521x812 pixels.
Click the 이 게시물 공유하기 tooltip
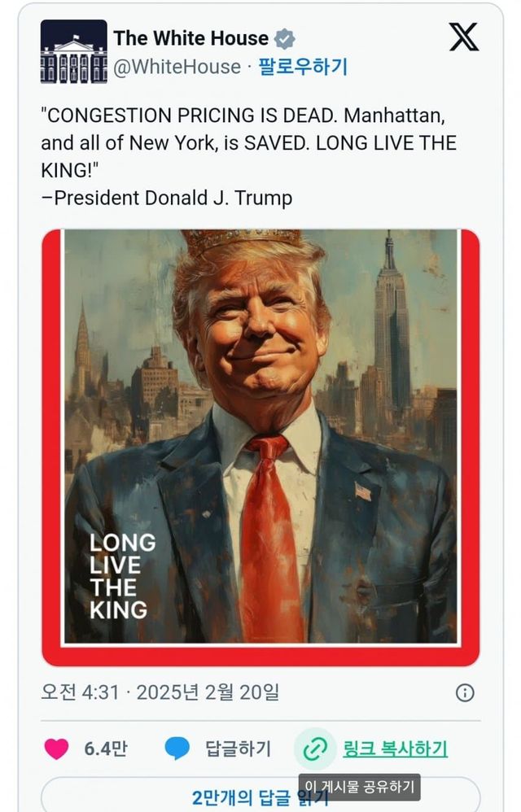pyautogui.click(x=360, y=787)
